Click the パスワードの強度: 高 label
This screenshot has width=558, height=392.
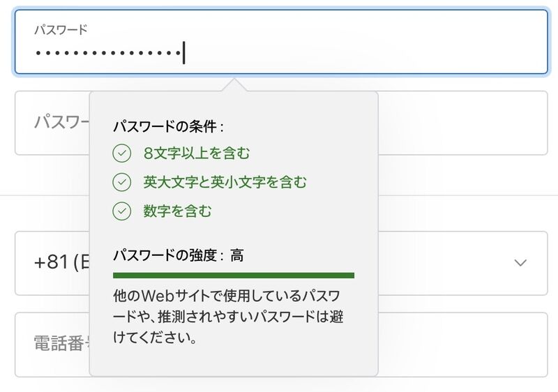point(179,255)
